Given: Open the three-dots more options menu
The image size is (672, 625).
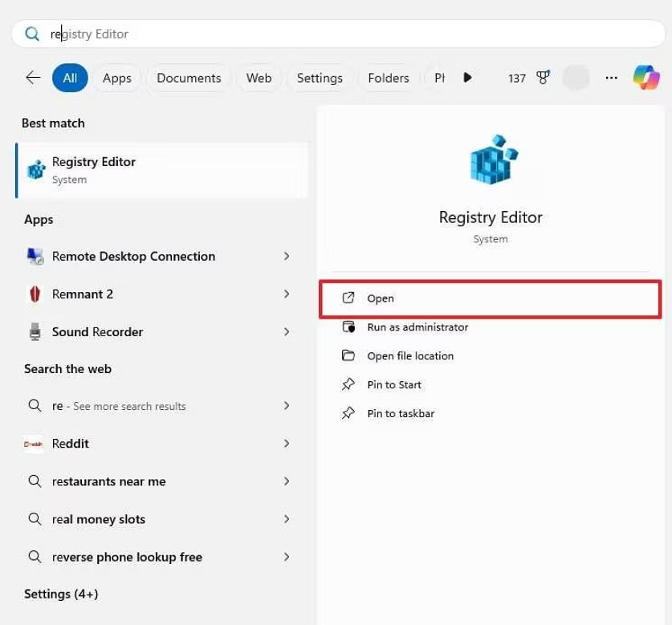Looking at the screenshot, I should (611, 78).
